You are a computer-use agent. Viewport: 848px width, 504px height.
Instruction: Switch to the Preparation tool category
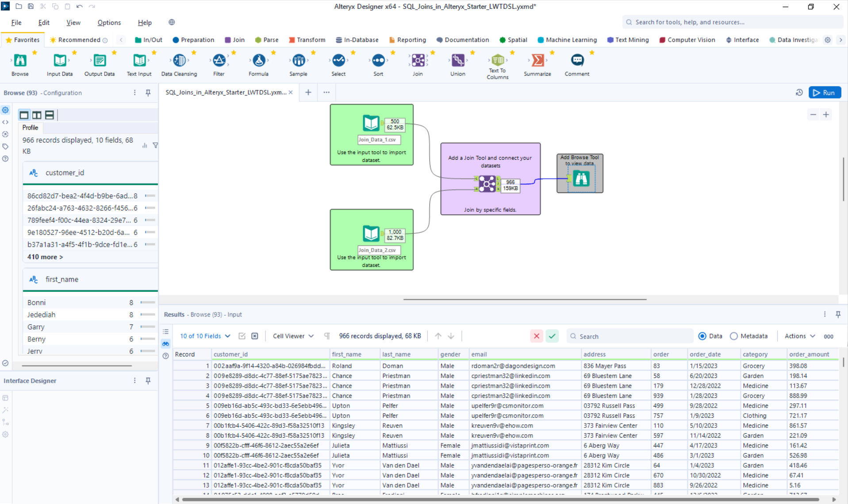tap(193, 40)
